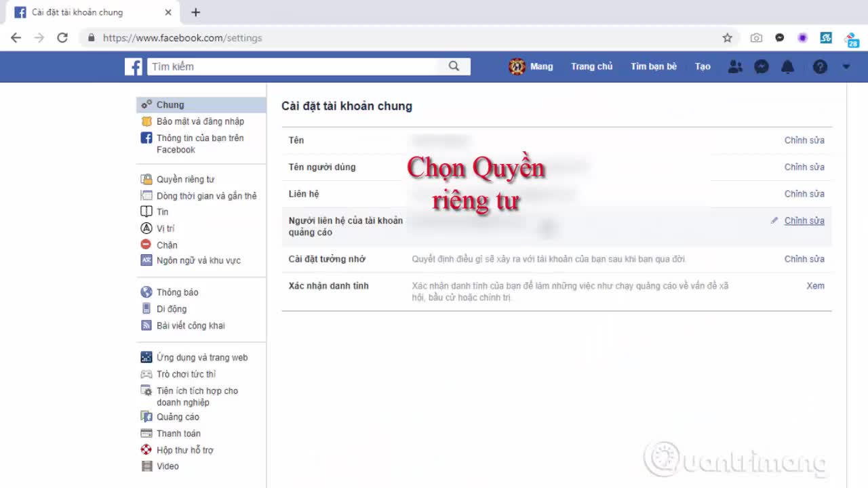Click Cài đặt tưởng nhớ row label
This screenshot has height=488, width=868.
click(x=328, y=260)
